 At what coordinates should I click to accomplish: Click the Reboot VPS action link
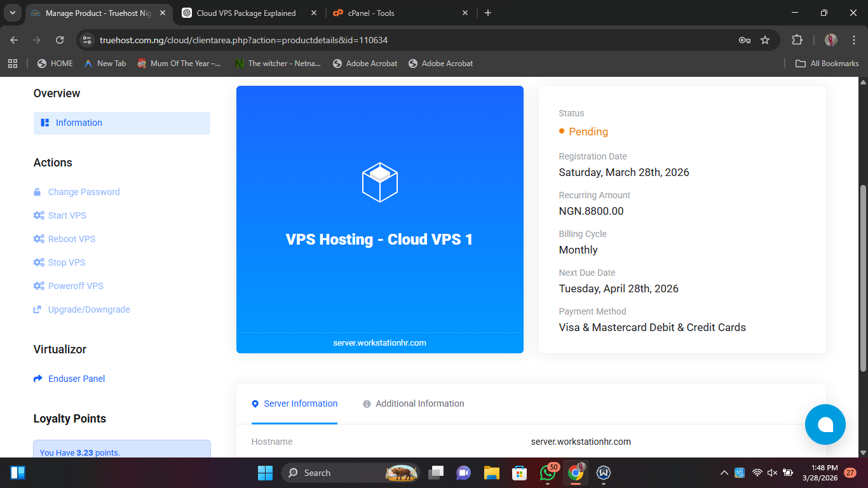pos(72,239)
